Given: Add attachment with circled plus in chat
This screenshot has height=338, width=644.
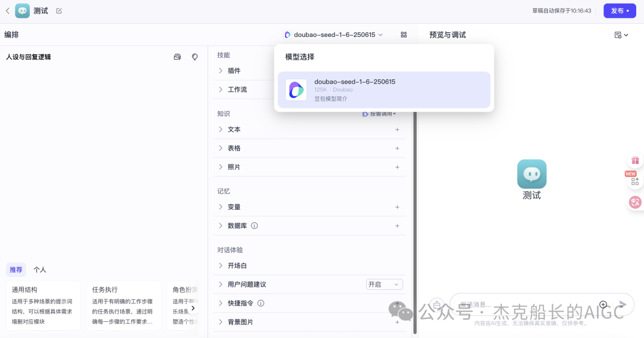Looking at the screenshot, I should point(603,305).
